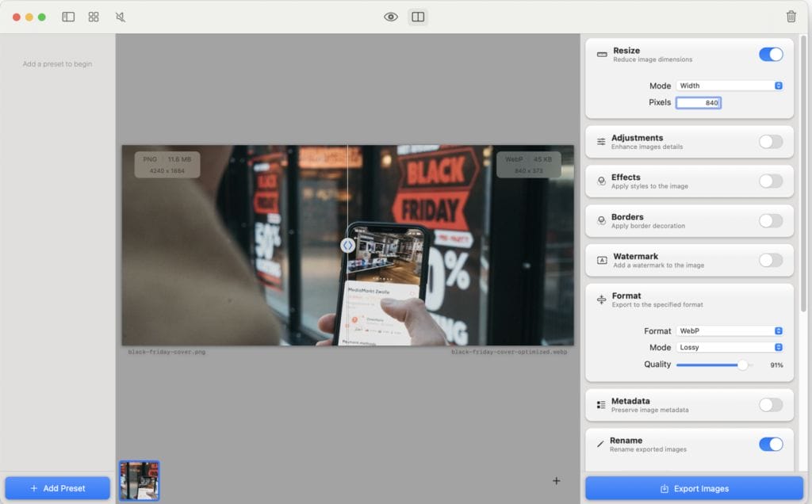Open the resize Mode dropdown showing Width
The width and height of the screenshot is (812, 504).
(730, 85)
